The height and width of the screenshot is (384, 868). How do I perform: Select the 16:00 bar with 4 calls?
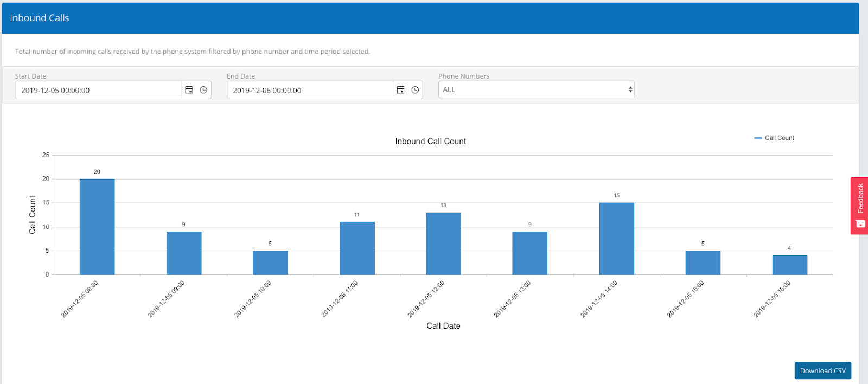coord(790,265)
